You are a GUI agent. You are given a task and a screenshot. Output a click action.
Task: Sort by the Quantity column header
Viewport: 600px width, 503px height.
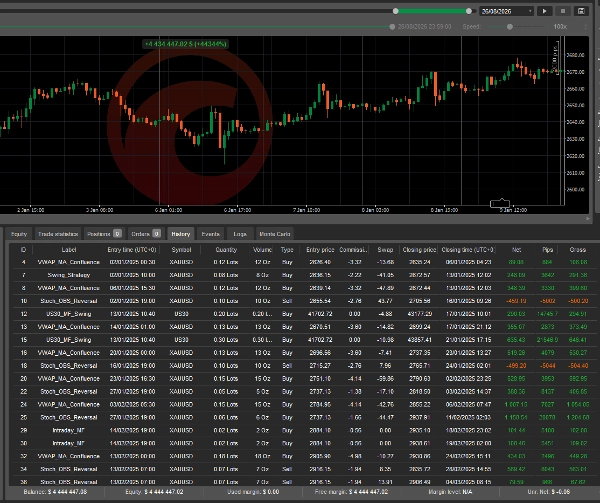point(226,249)
